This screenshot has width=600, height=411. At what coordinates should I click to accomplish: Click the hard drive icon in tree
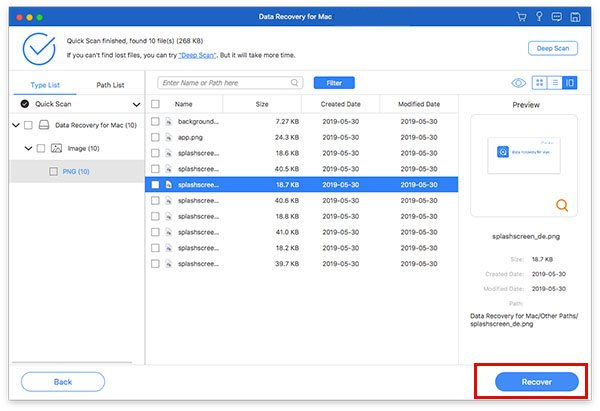44,125
